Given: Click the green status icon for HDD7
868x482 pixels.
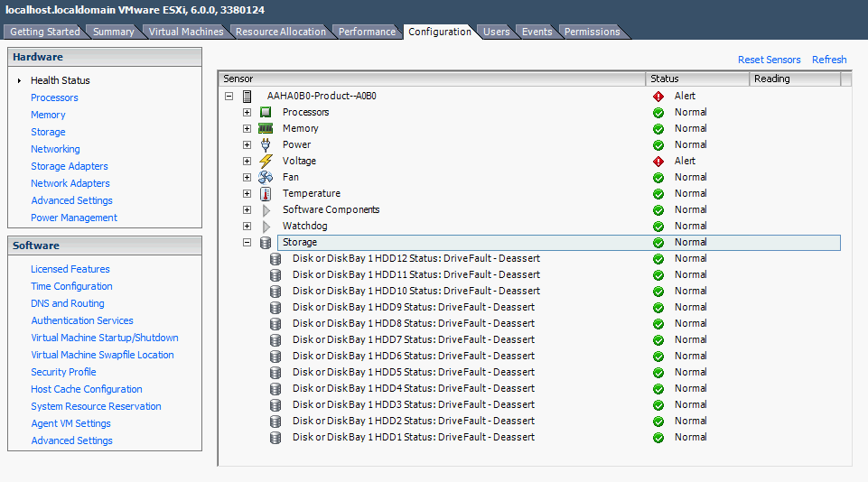Looking at the screenshot, I should [x=658, y=339].
